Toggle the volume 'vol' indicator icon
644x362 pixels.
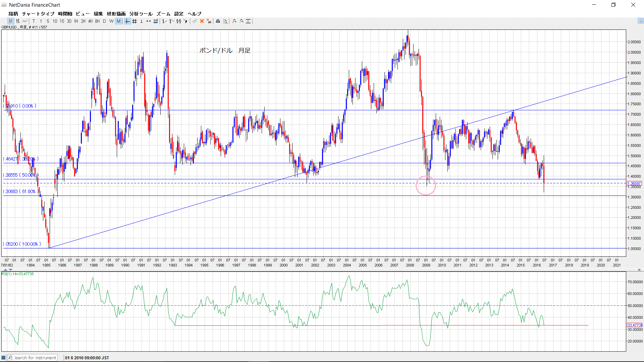156,21
